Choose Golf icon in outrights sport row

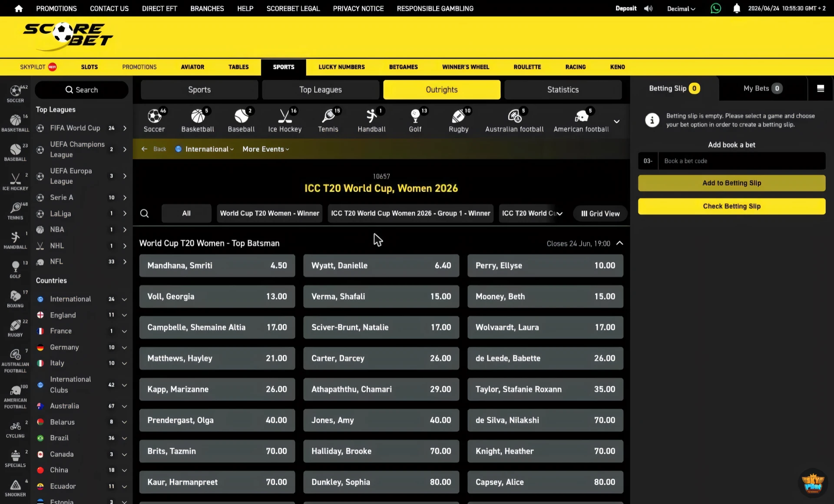click(415, 120)
